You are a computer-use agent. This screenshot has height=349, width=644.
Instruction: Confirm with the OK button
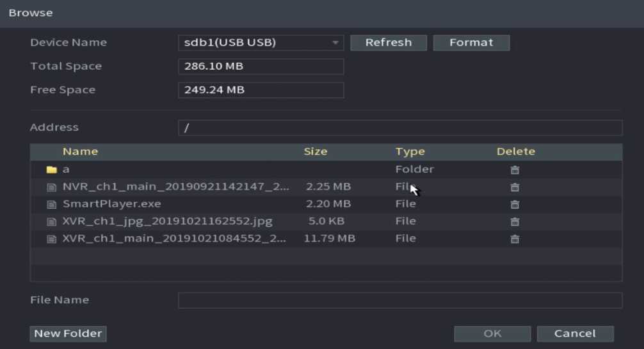click(x=492, y=334)
